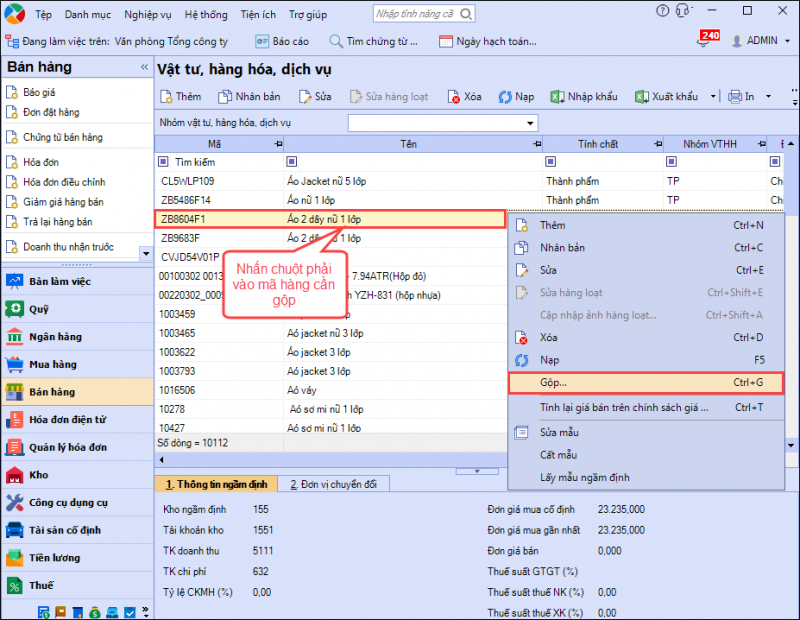The width and height of the screenshot is (800, 620).
Task: Open the notification bell with 240 badge
Action: tap(704, 43)
